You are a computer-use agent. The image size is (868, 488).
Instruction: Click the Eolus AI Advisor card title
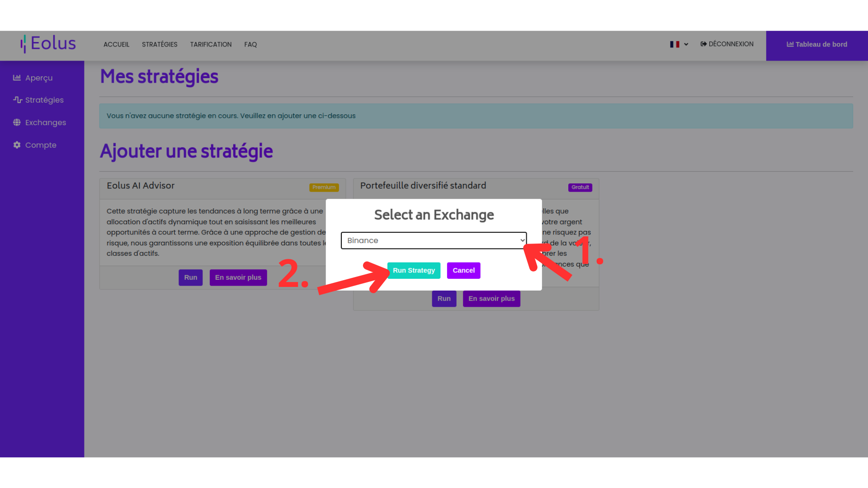[141, 186]
